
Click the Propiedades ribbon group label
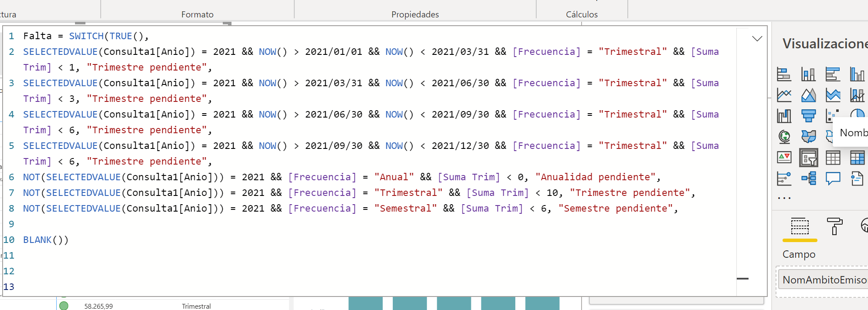click(x=415, y=14)
